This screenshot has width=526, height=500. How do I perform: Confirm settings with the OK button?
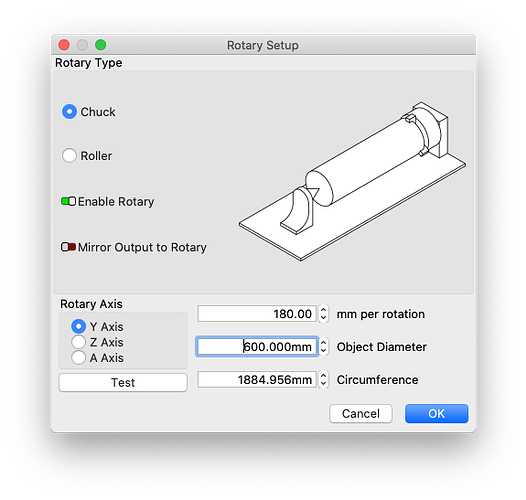click(436, 413)
